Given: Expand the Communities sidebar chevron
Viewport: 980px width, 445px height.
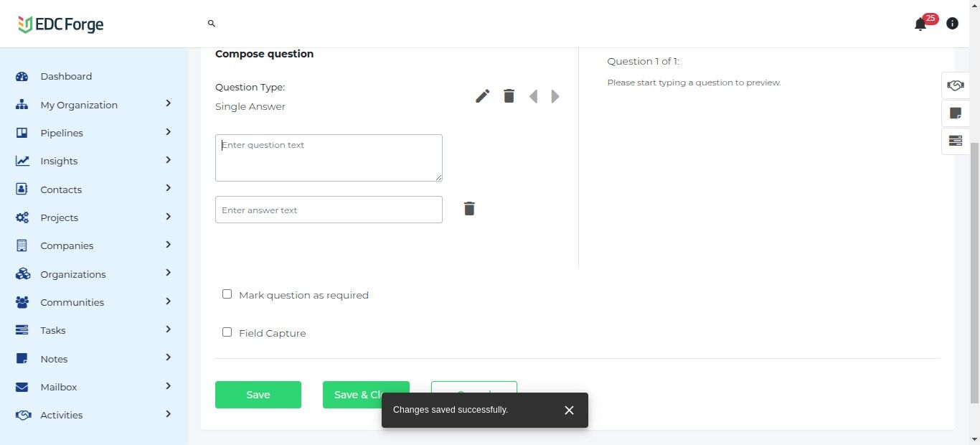Looking at the screenshot, I should (x=168, y=301).
